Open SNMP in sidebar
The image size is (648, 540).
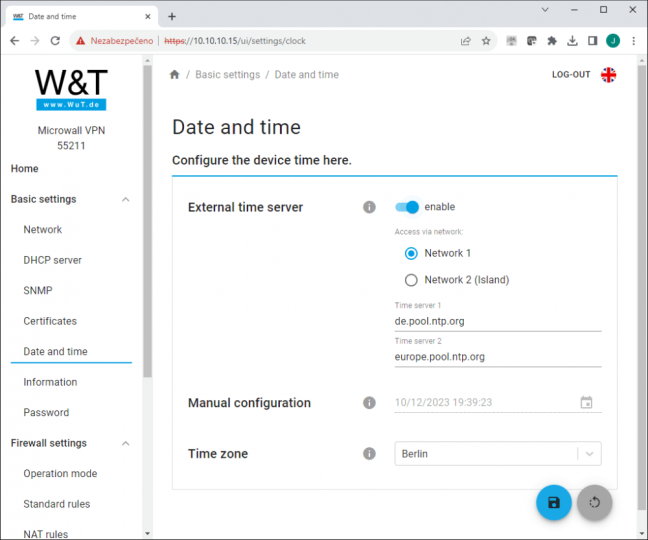[x=38, y=290]
